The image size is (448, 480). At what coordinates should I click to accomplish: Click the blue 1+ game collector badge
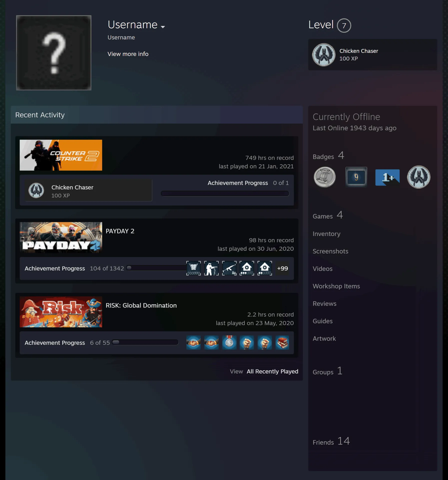coord(387,177)
